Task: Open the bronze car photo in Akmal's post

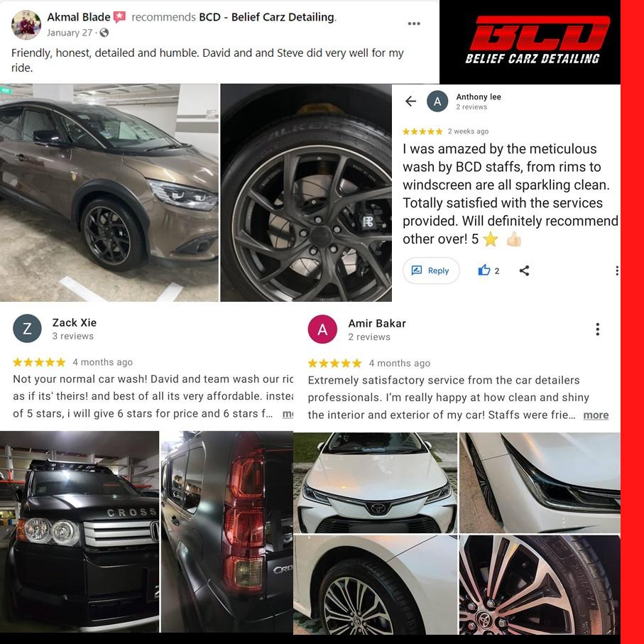Action: point(109,192)
